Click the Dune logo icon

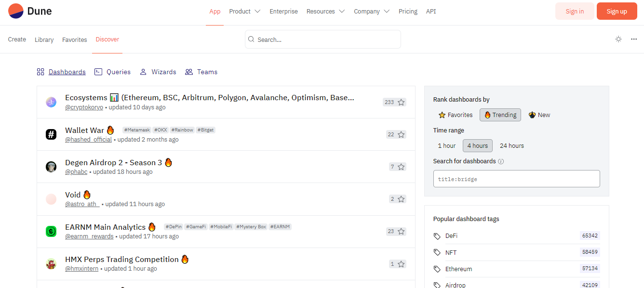(16, 11)
